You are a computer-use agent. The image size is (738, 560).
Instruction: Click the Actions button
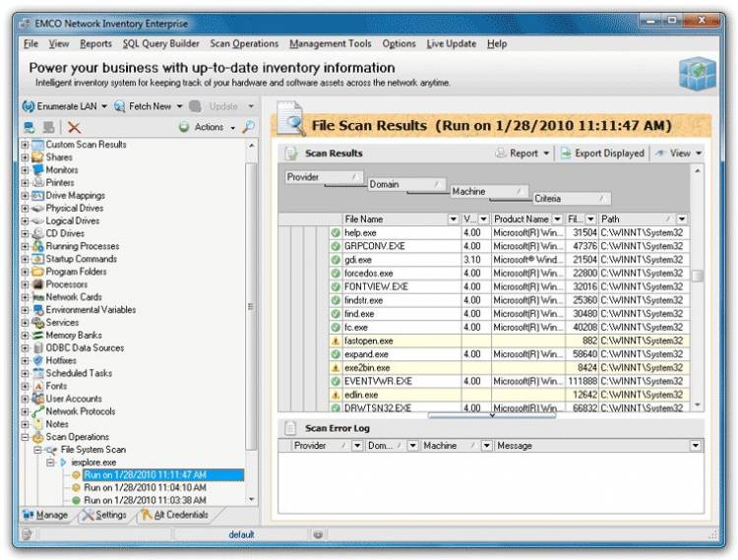[208, 127]
